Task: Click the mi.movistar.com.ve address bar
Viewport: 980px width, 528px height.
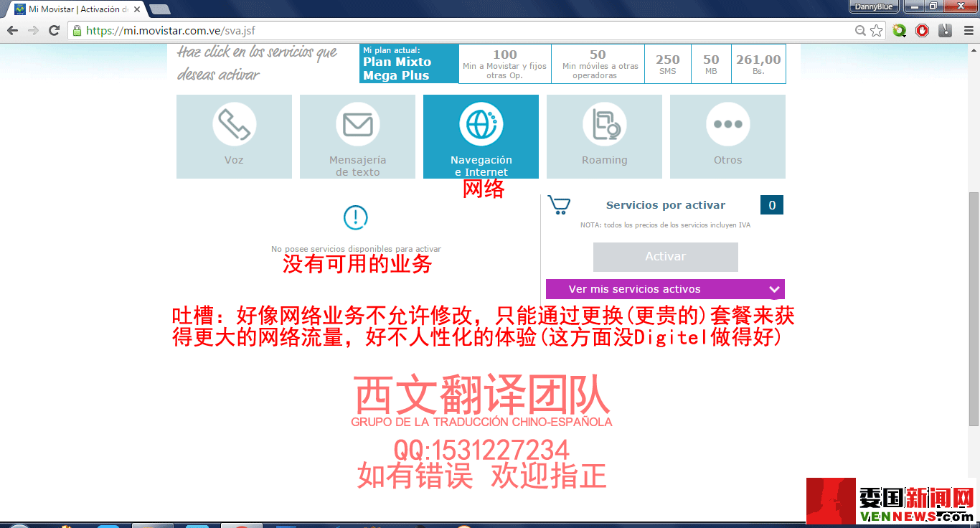Action: click(x=459, y=31)
